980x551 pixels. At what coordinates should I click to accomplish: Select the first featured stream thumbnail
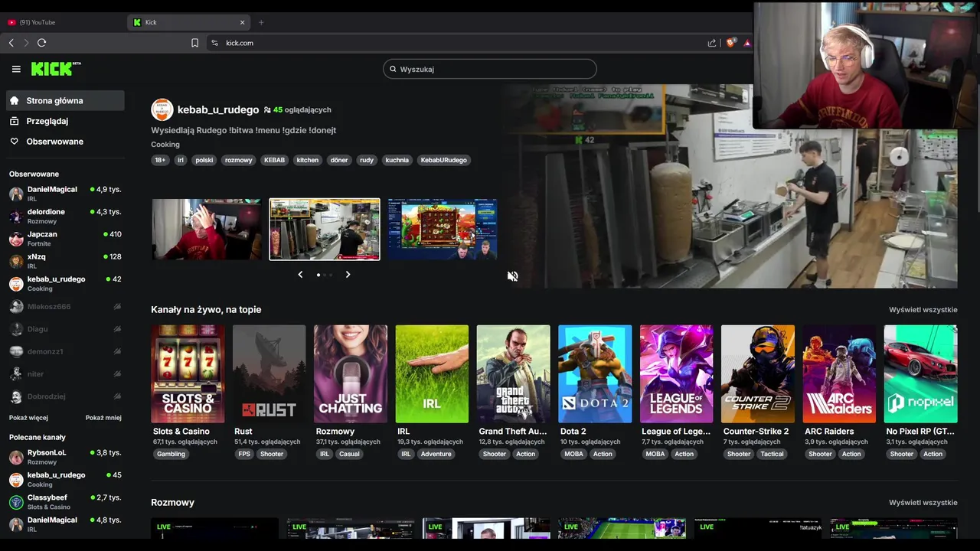click(206, 230)
